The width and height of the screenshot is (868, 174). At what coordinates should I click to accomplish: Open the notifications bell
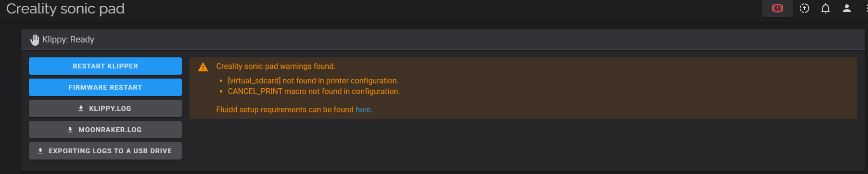826,8
